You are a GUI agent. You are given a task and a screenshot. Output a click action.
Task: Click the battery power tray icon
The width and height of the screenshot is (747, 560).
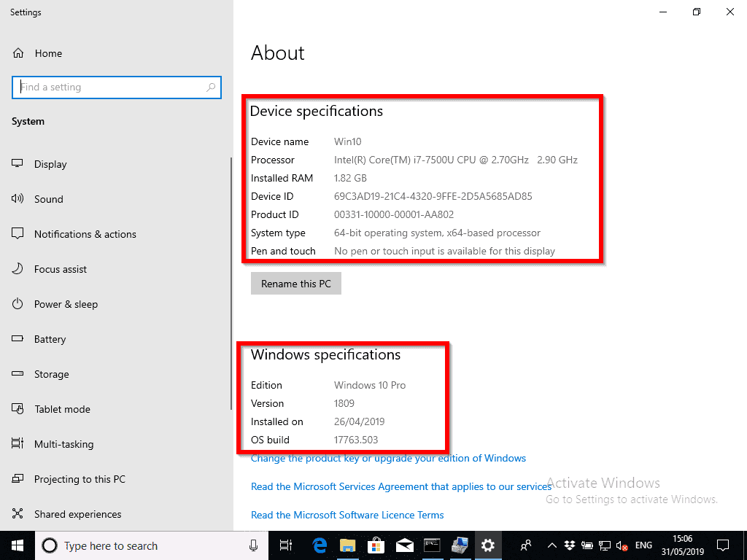pyautogui.click(x=587, y=545)
